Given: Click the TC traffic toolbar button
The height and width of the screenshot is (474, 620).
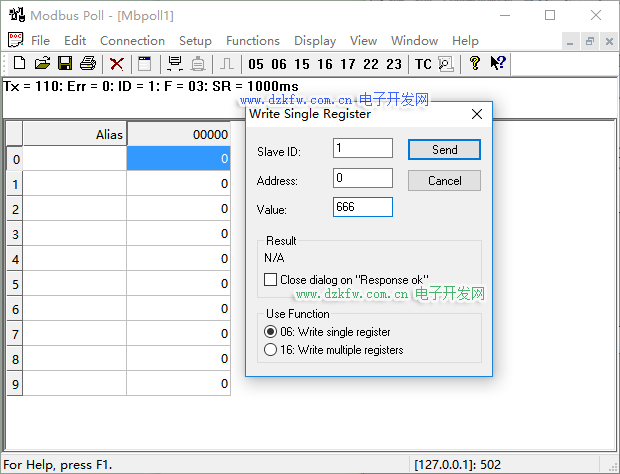Looking at the screenshot, I should click(x=423, y=64).
